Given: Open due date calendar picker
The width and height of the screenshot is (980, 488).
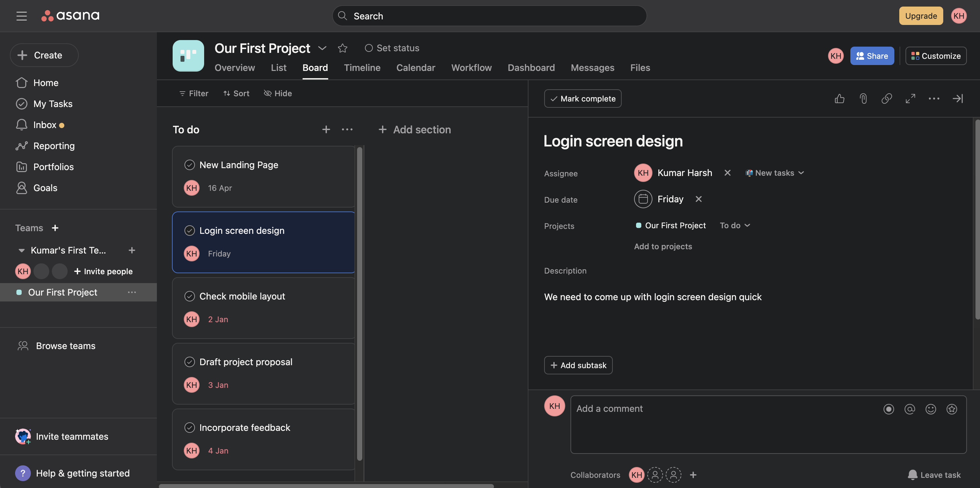Looking at the screenshot, I should pyautogui.click(x=643, y=199).
